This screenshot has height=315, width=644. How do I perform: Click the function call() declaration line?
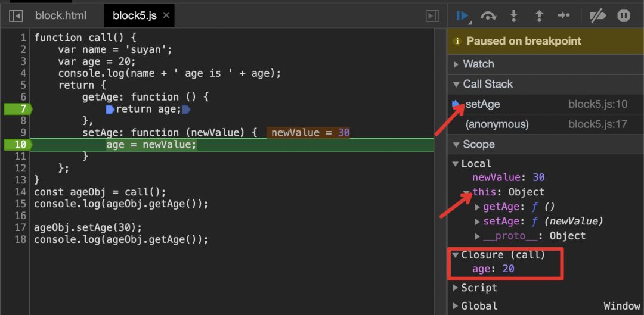[x=85, y=38]
